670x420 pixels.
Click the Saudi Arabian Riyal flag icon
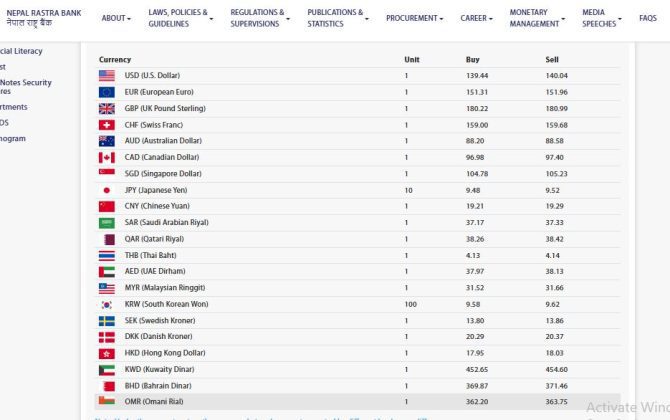coord(107,223)
